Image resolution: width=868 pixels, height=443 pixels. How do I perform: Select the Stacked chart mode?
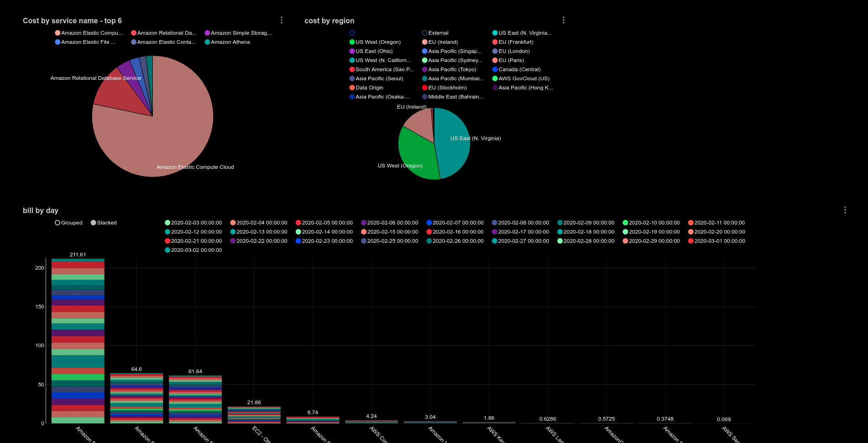104,223
